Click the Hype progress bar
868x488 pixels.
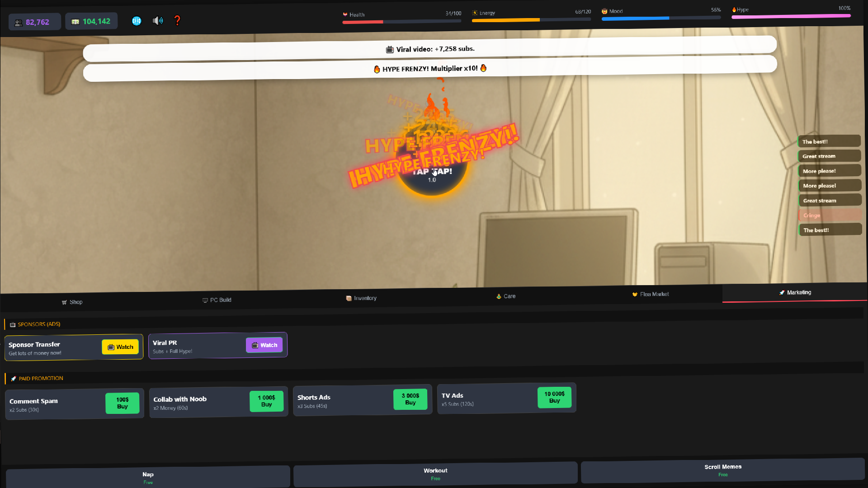pos(790,16)
